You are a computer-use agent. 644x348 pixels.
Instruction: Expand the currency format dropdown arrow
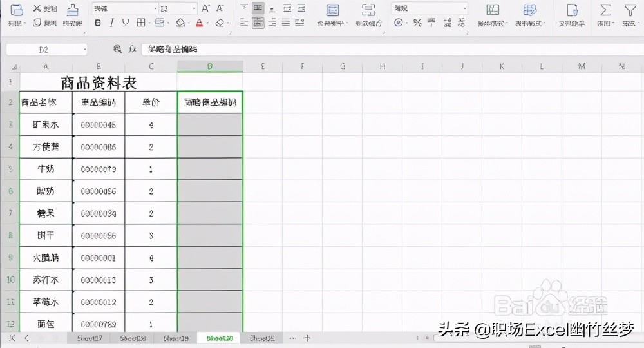pos(406,23)
